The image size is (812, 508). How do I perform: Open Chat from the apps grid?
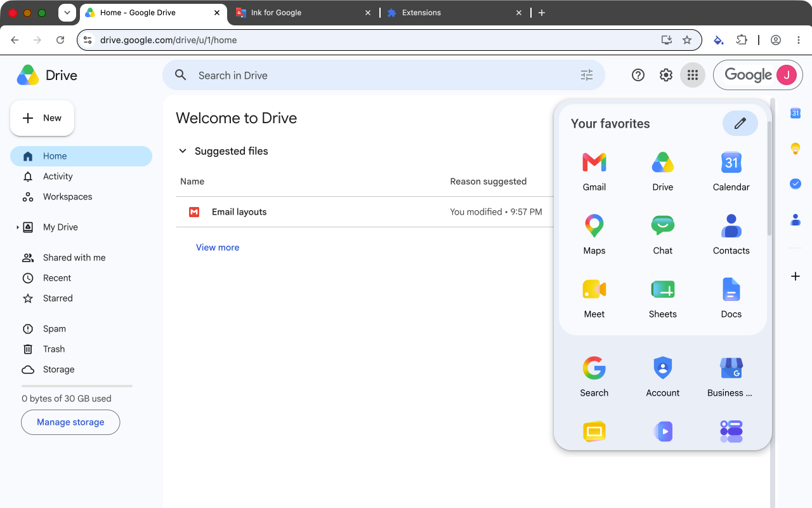pyautogui.click(x=663, y=235)
